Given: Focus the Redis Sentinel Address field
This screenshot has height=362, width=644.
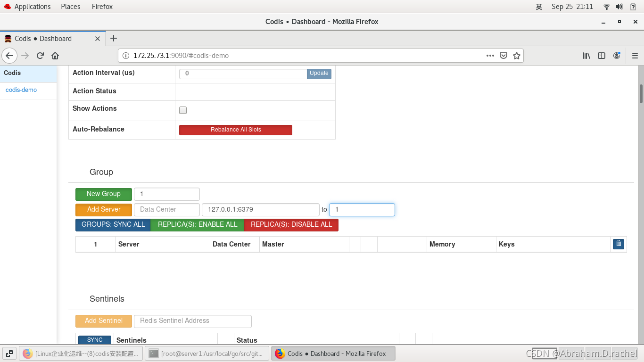Looking at the screenshot, I should coord(193,321).
